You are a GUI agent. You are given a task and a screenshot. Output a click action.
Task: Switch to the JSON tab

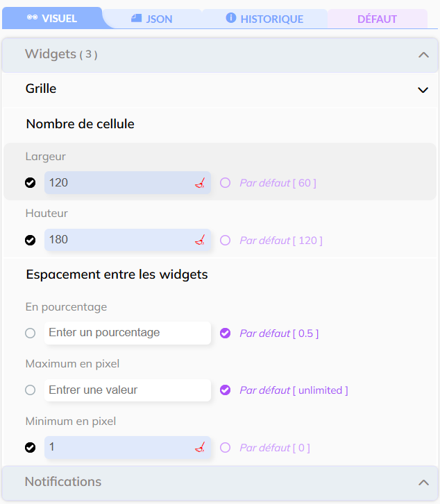coord(153,19)
